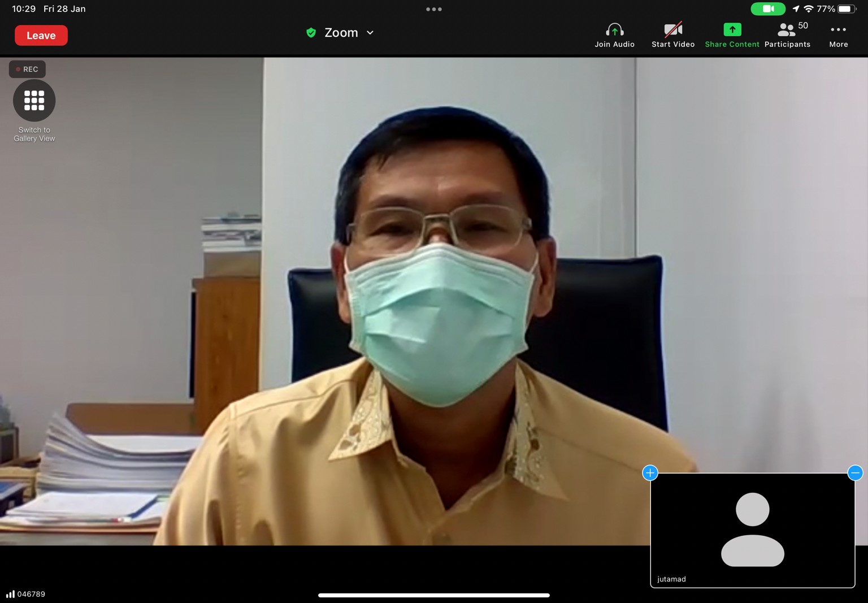
Task: Click the red Leave button
Action: pos(41,35)
